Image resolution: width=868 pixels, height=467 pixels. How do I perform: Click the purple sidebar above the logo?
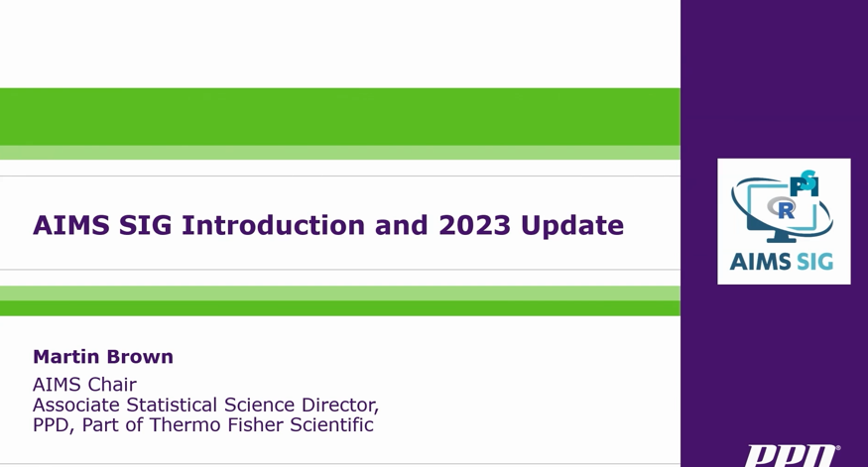coord(774,79)
